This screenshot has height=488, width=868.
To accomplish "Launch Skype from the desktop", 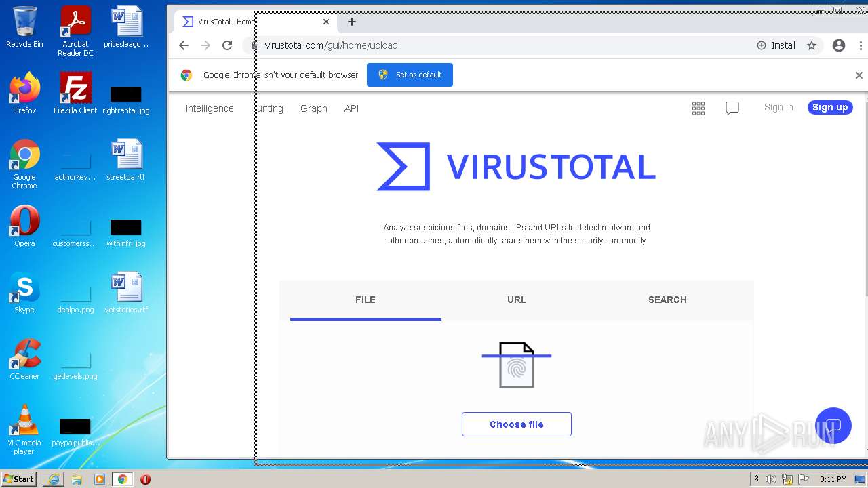I will click(24, 293).
